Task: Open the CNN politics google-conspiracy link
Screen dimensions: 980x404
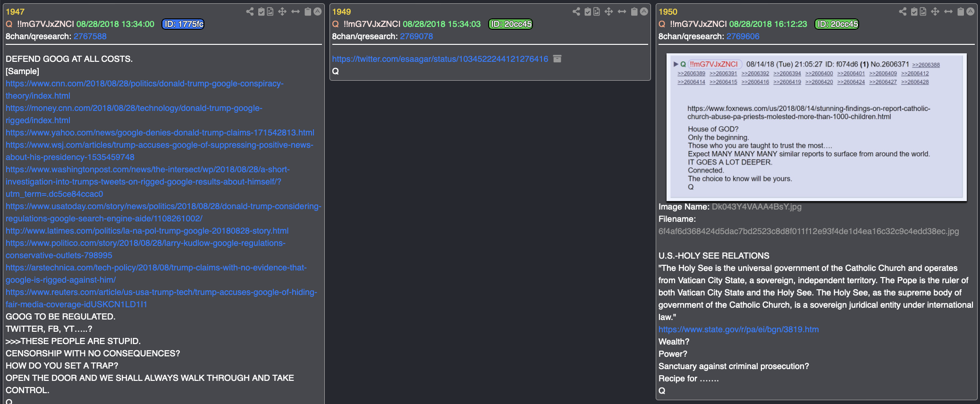Action: click(144, 90)
